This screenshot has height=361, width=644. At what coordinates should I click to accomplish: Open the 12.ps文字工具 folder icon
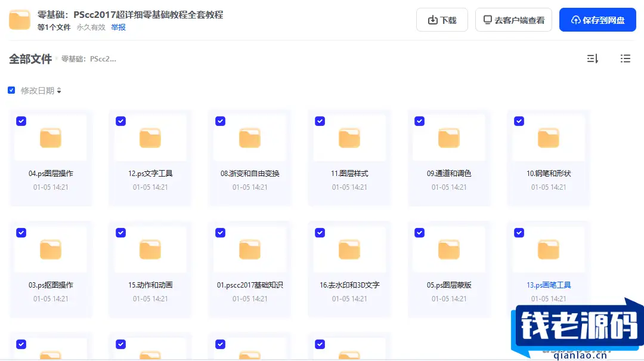click(x=150, y=138)
